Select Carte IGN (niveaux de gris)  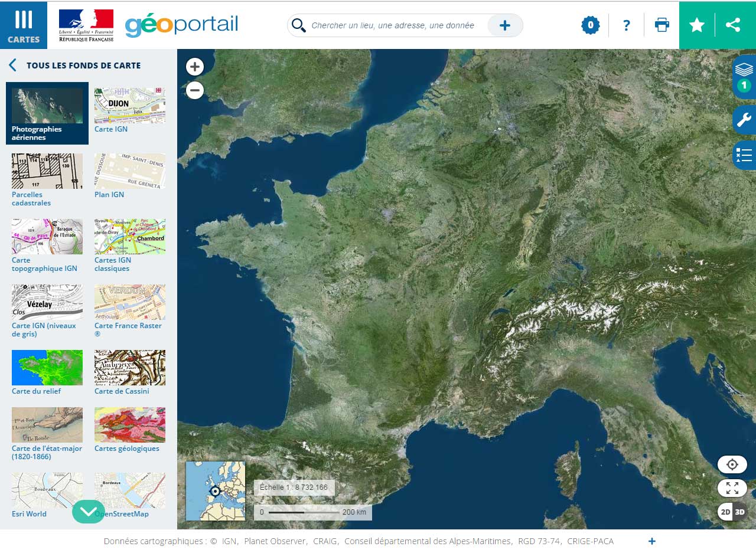pyautogui.click(x=47, y=311)
